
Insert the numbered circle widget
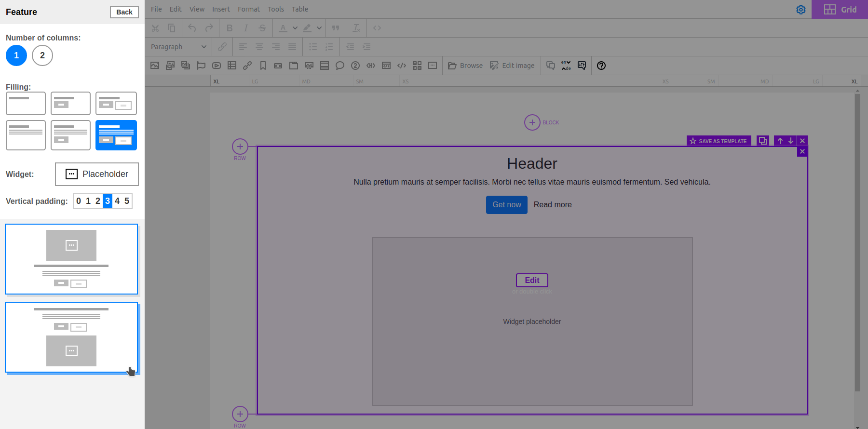pyautogui.click(x=355, y=66)
